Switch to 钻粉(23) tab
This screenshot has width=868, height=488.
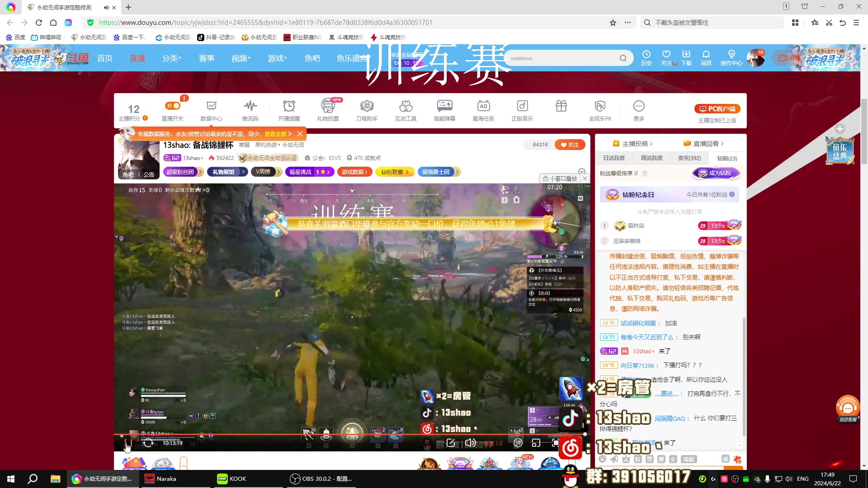pyautogui.click(x=727, y=158)
